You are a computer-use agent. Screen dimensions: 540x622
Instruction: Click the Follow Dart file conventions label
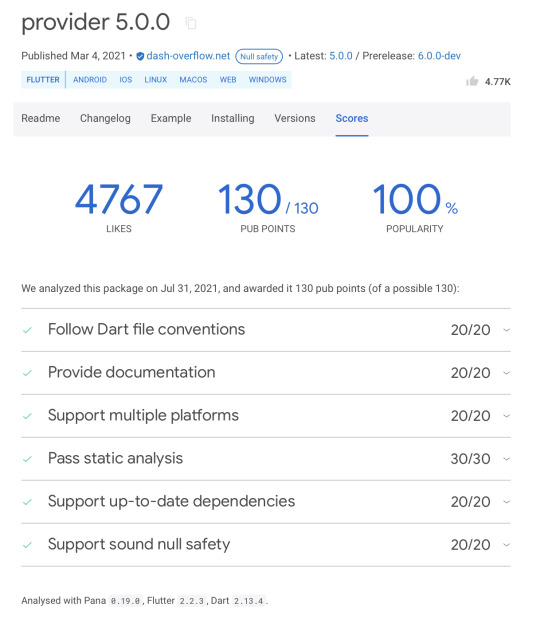point(146,329)
